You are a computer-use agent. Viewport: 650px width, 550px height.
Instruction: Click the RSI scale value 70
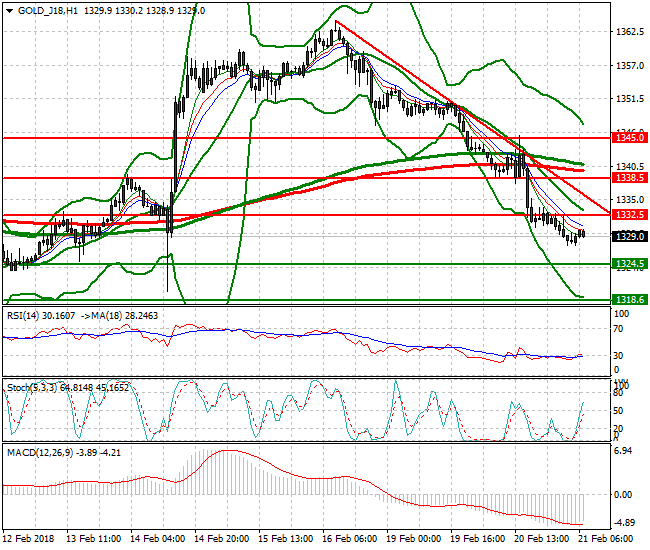[618, 329]
